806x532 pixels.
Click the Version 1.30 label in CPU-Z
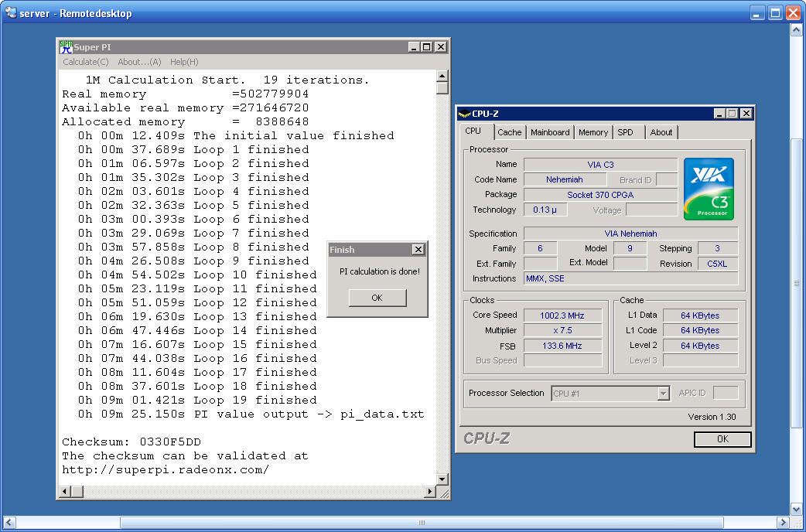click(712, 417)
